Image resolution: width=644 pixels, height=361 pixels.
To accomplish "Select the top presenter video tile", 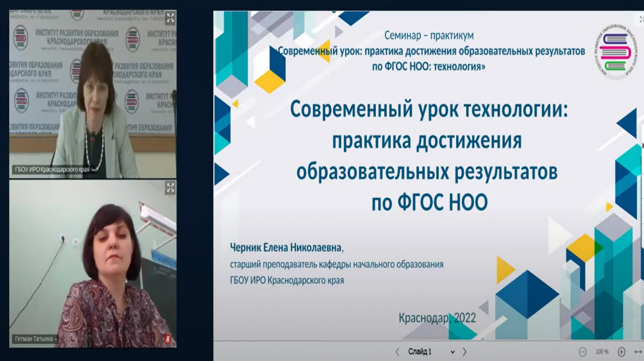I will (x=93, y=94).
